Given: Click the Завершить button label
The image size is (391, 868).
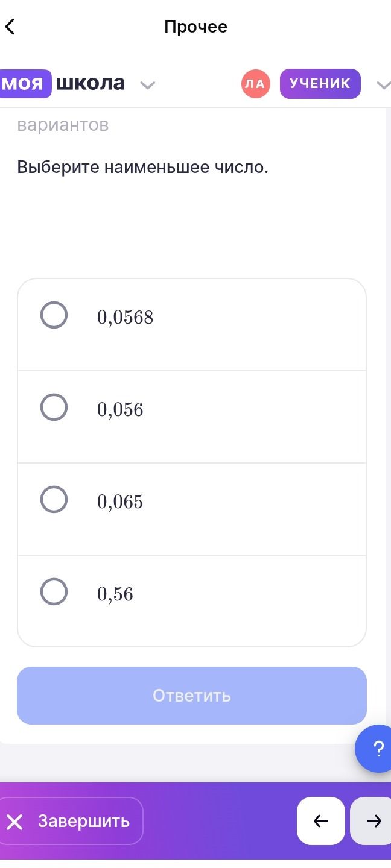Looking at the screenshot, I should click(x=84, y=821).
